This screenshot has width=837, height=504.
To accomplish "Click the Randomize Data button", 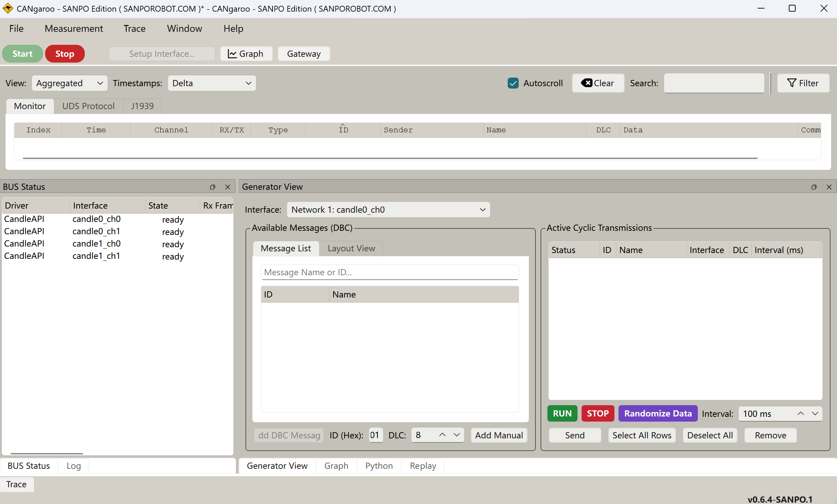I will (x=658, y=414).
